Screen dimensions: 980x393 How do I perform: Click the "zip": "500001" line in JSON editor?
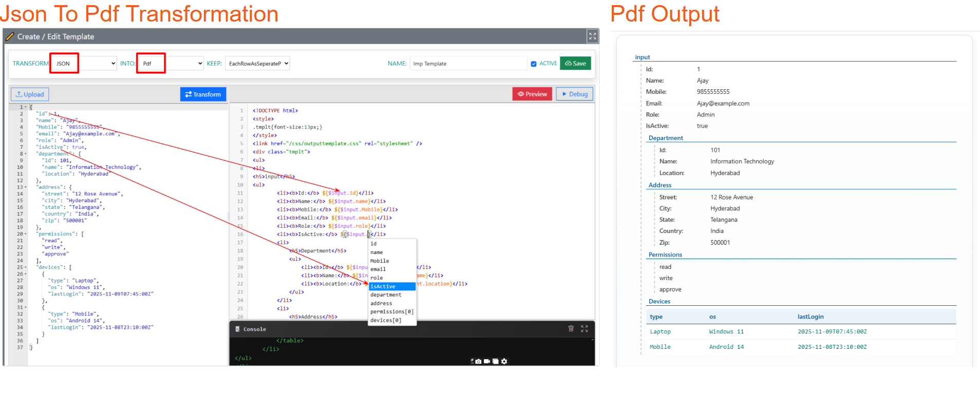click(64, 221)
